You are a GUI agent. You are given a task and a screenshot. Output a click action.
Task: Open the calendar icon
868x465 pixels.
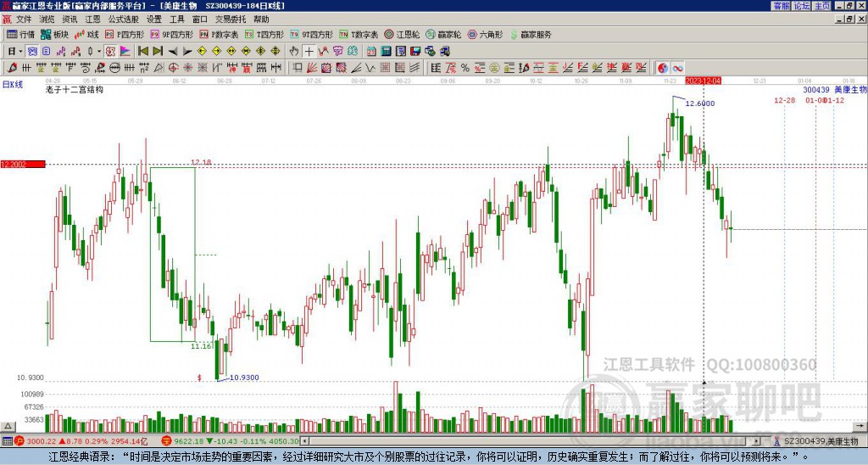point(371,52)
